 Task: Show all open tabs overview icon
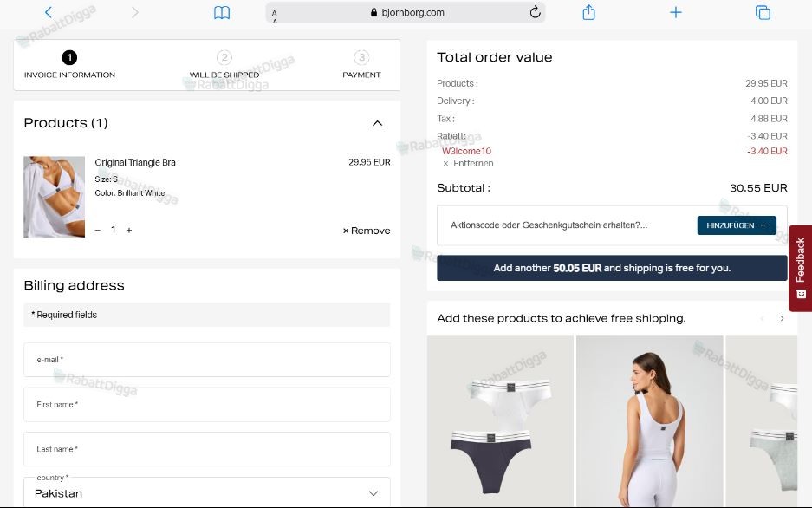[763, 12]
